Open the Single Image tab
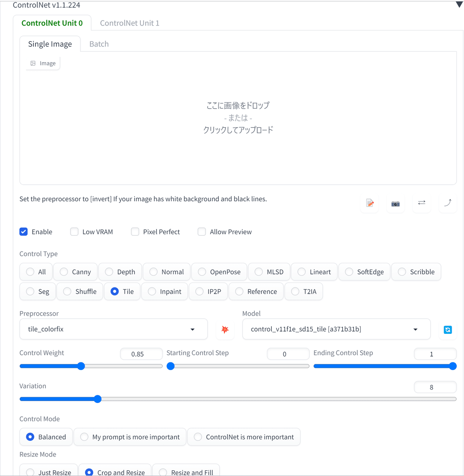464x476 pixels. 50,44
